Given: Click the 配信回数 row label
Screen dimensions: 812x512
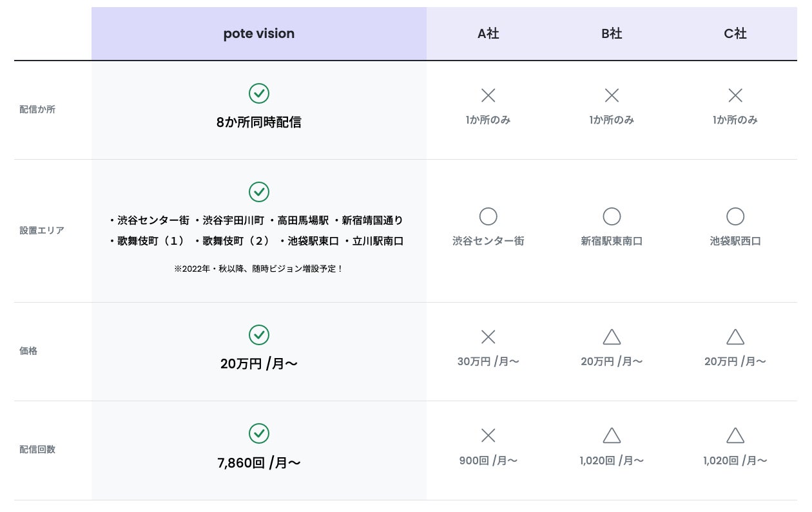Looking at the screenshot, I should pos(37,450).
